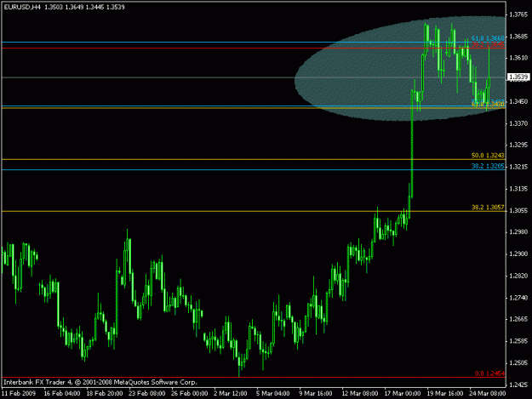The width and height of the screenshot is (532, 399).
Task: Click the 1.2585 price axis label
Action: 518,341
